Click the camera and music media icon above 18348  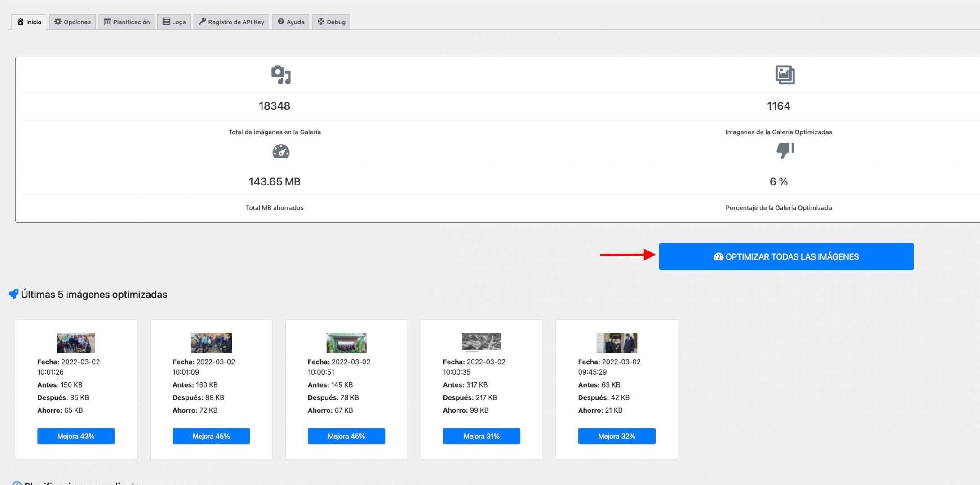click(281, 75)
